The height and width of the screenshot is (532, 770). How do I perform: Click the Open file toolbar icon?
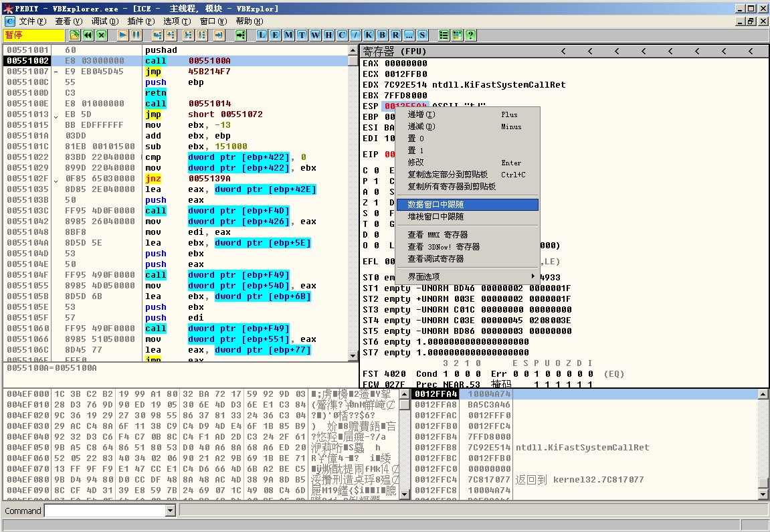[74, 35]
